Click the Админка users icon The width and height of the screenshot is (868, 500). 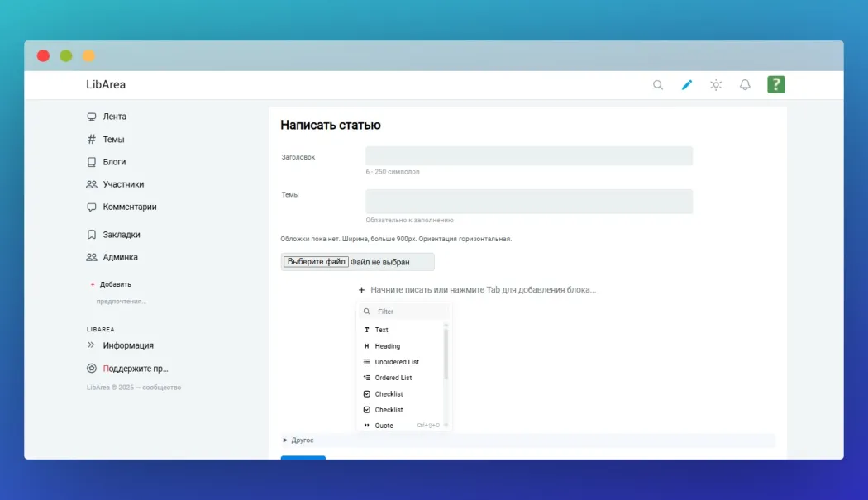pyautogui.click(x=91, y=257)
